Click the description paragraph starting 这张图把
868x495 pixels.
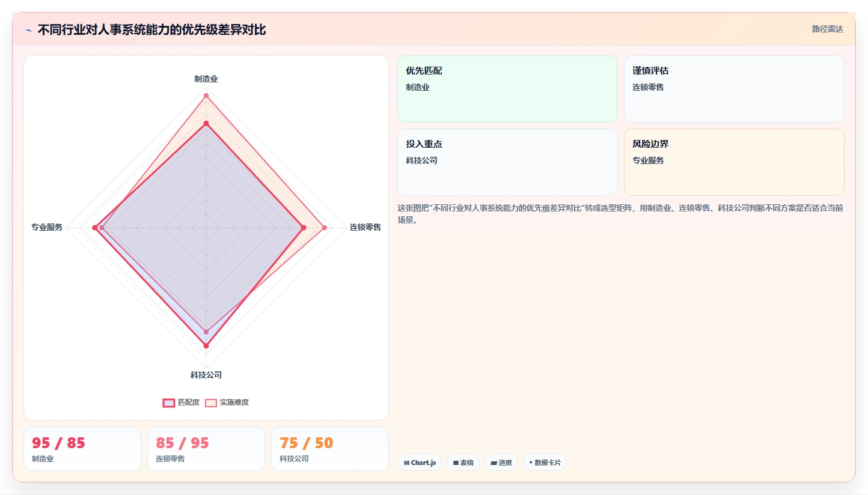620,214
